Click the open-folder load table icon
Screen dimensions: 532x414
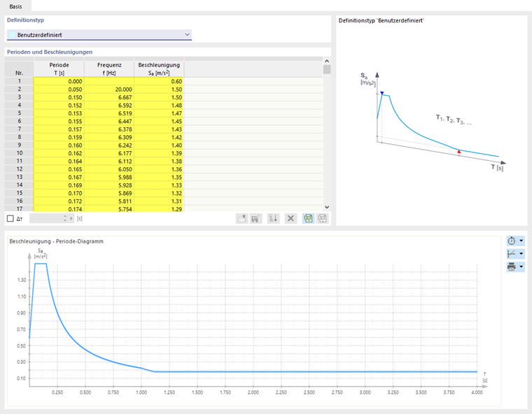click(242, 218)
